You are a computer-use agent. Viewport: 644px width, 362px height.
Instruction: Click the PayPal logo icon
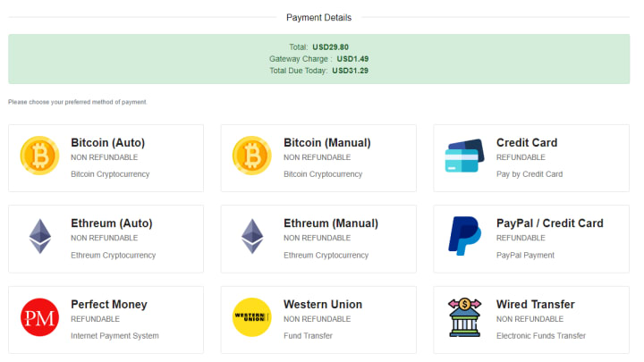click(x=464, y=237)
